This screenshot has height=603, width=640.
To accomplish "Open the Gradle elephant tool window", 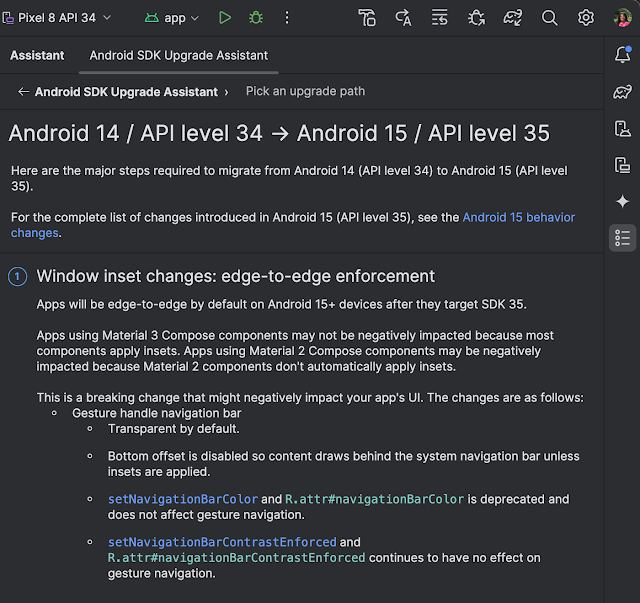I will tap(622, 92).
